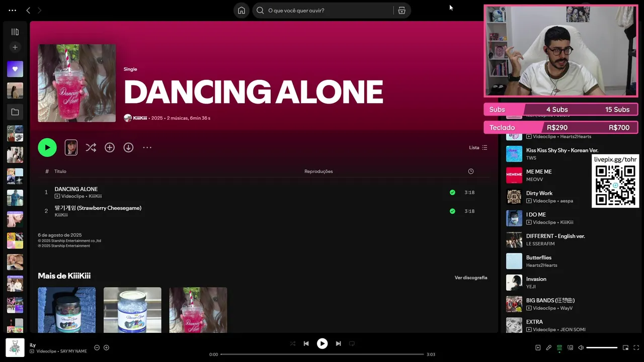Mute with the speaker icon
The width and height of the screenshot is (644, 362).
pos(581,347)
